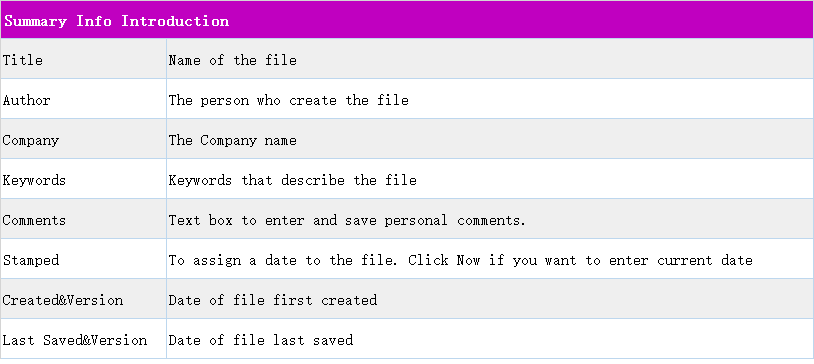Select the Title row label
Viewport: 814px width, 364px height.
22,60
